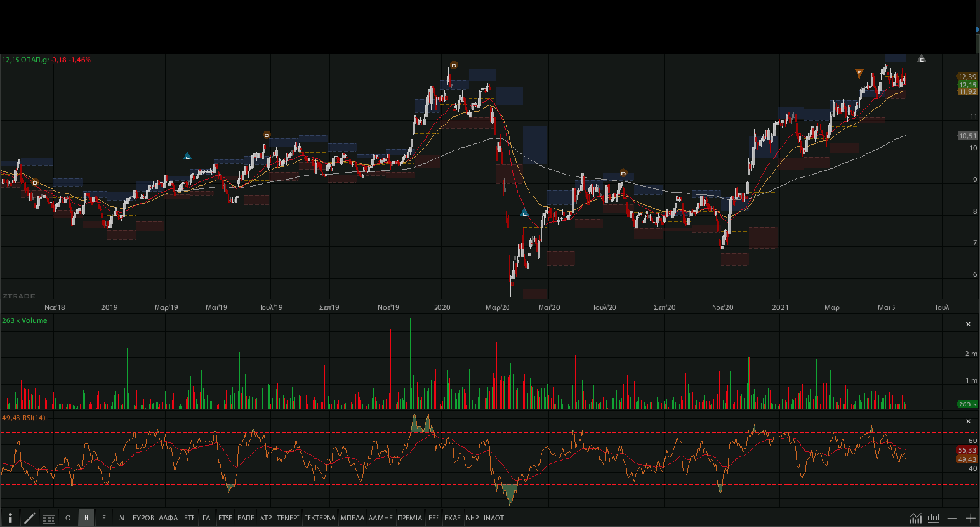Click the orange down-triangle signal marker
The height and width of the screenshot is (527, 980).
(x=858, y=73)
